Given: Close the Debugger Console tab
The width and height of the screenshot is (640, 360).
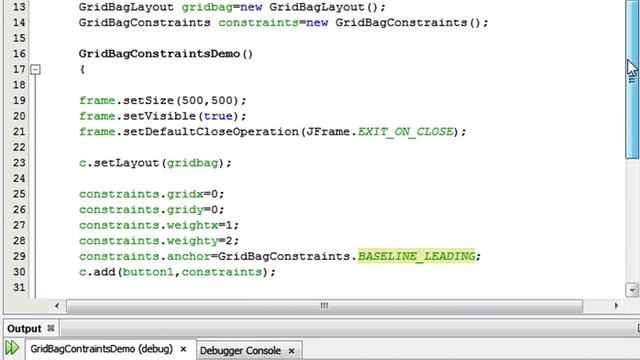Looking at the screenshot, I should [x=291, y=351].
